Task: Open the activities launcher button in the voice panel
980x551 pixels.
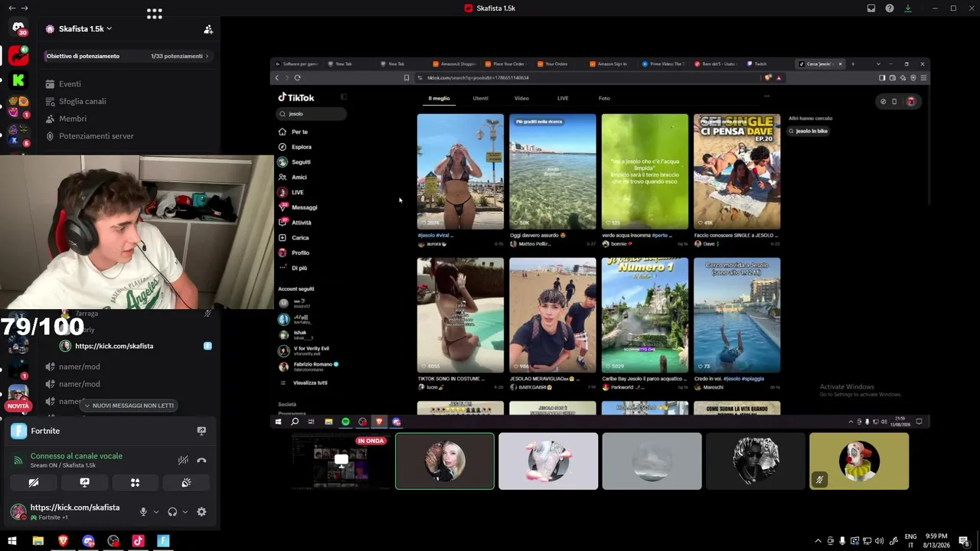Action: point(135,483)
